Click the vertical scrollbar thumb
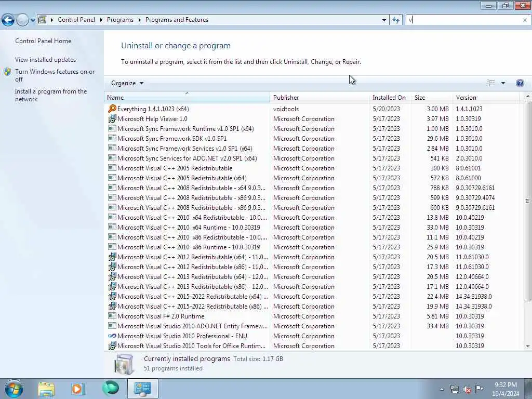The width and height of the screenshot is (532, 399). tap(528, 201)
